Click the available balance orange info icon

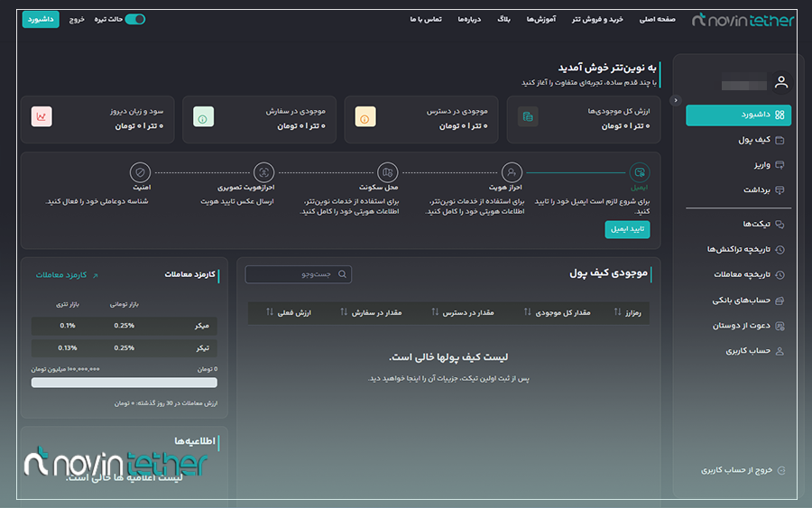(x=365, y=116)
